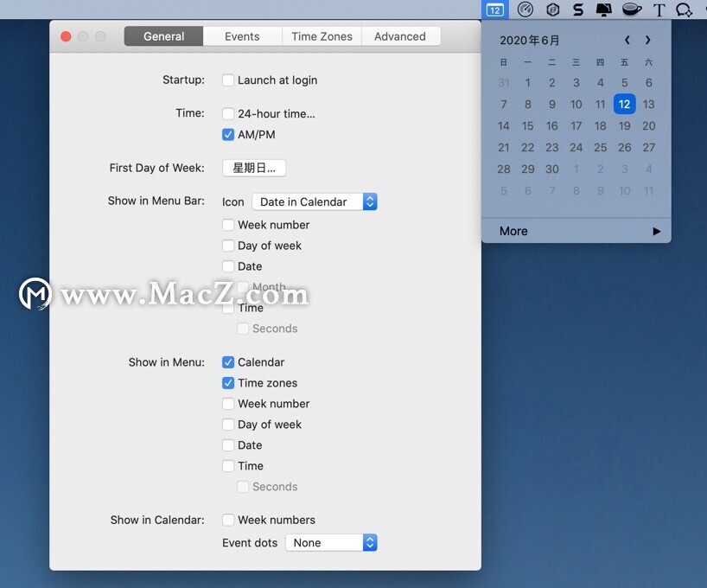The height and width of the screenshot is (588, 707).
Task: Click the coffee cup menu bar icon
Action: 631,10
